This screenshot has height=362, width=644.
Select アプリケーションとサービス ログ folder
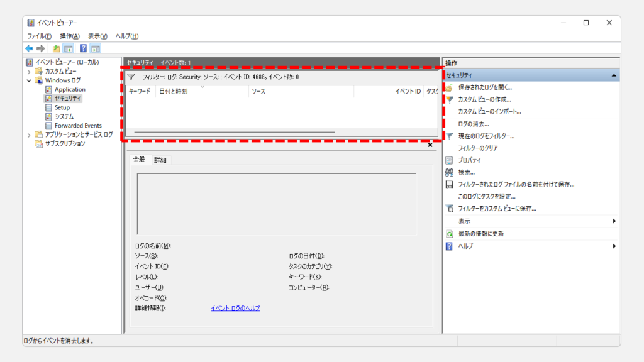point(79,134)
